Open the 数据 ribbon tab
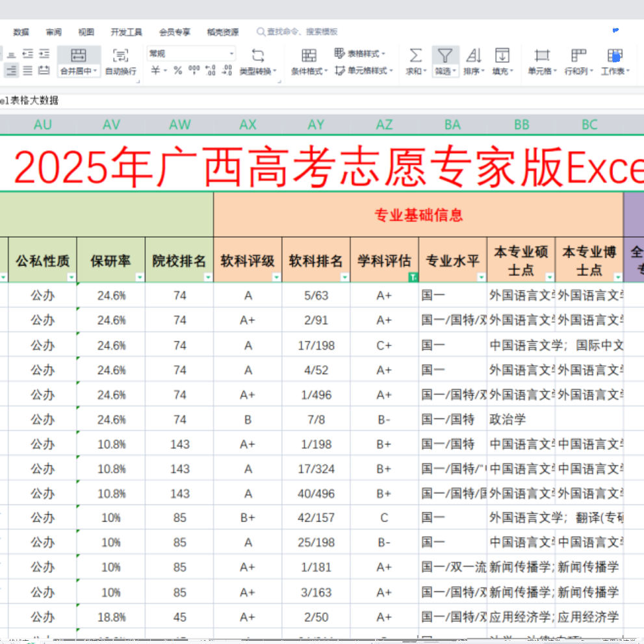644x644 pixels. coord(21,32)
